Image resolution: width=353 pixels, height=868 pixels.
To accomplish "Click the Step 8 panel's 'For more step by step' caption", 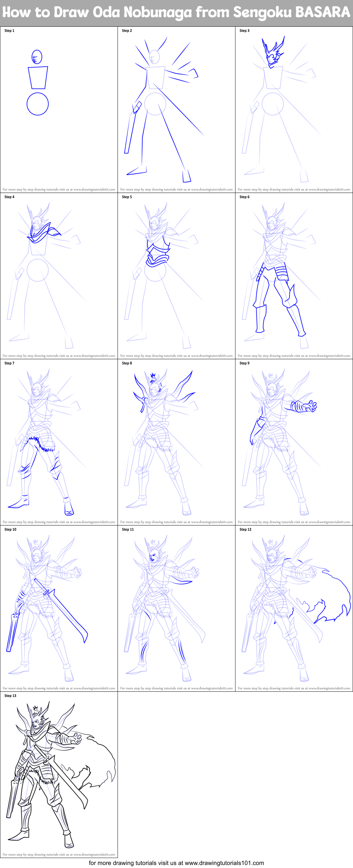I will tap(176, 522).
